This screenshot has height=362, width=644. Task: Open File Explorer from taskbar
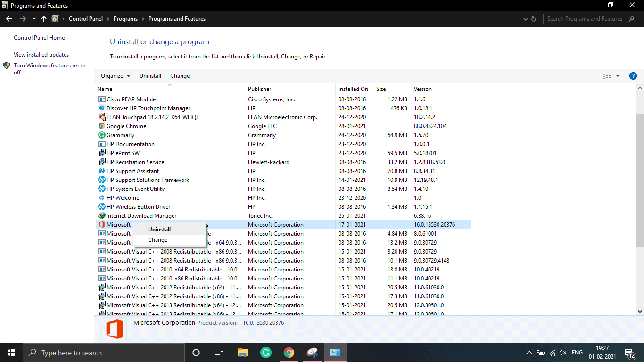click(x=242, y=353)
